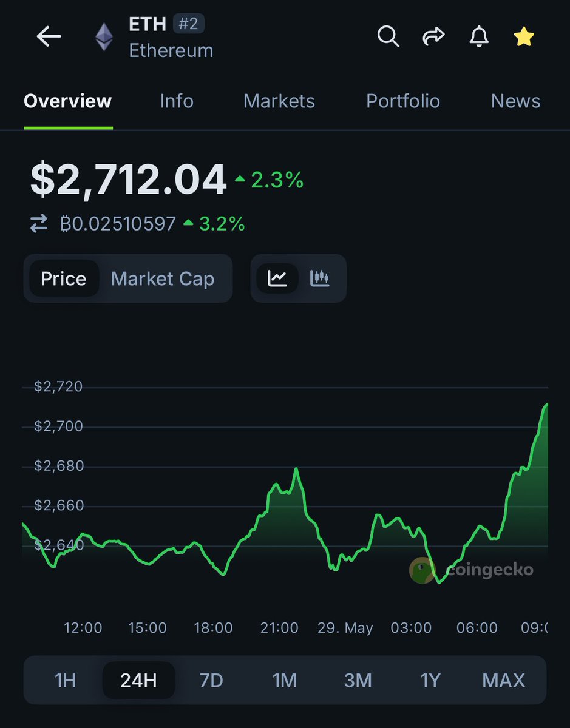Select 1M time range

(x=285, y=680)
